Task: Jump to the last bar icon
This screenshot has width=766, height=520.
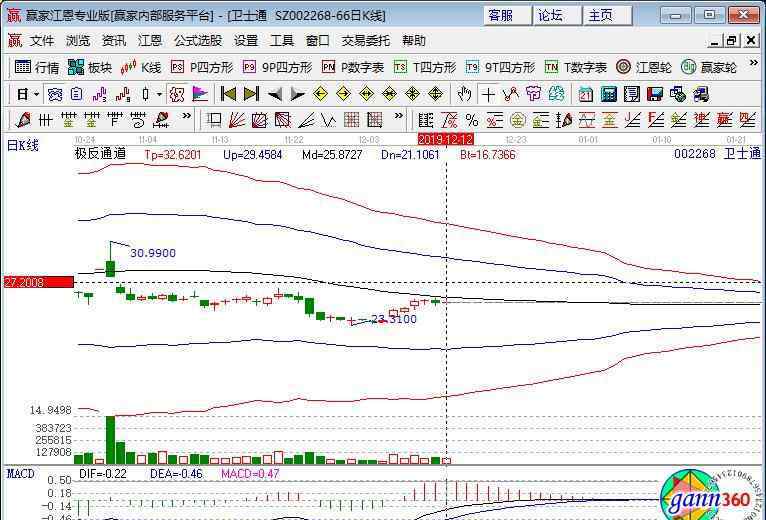Action: click(251, 94)
